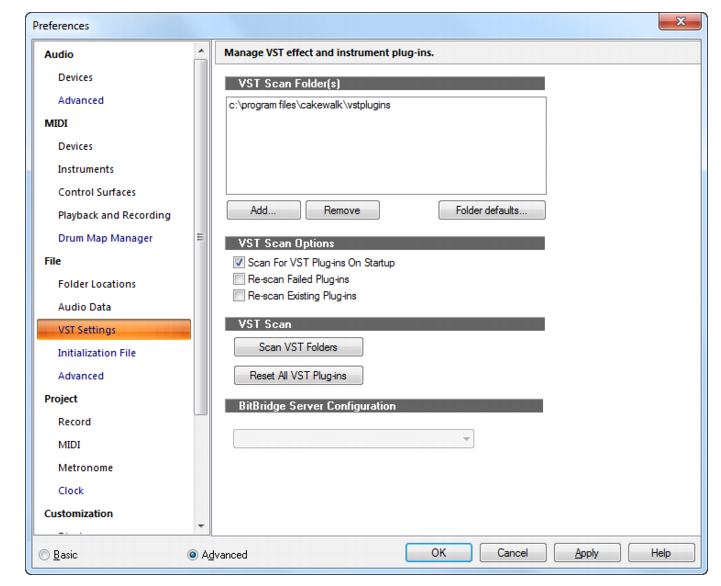The image size is (721, 586).
Task: Check Re-scan Failed Plug-ins option
Action: [239, 279]
